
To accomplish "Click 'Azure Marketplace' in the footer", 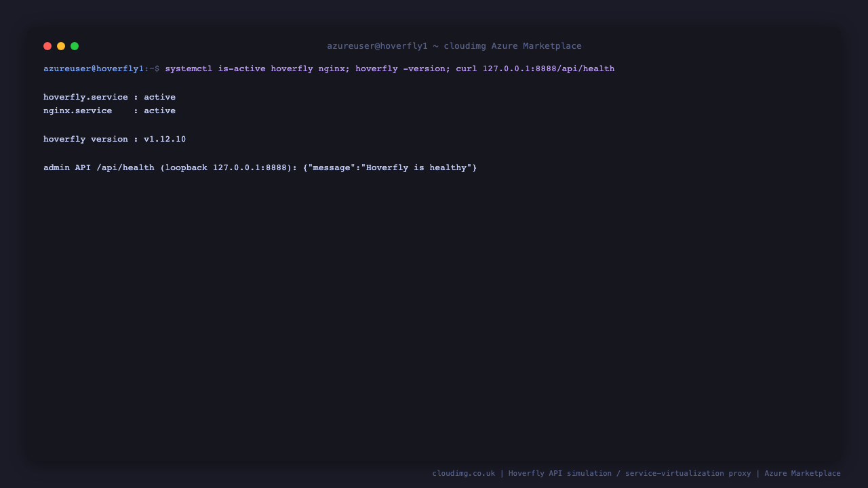I will 802,474.
